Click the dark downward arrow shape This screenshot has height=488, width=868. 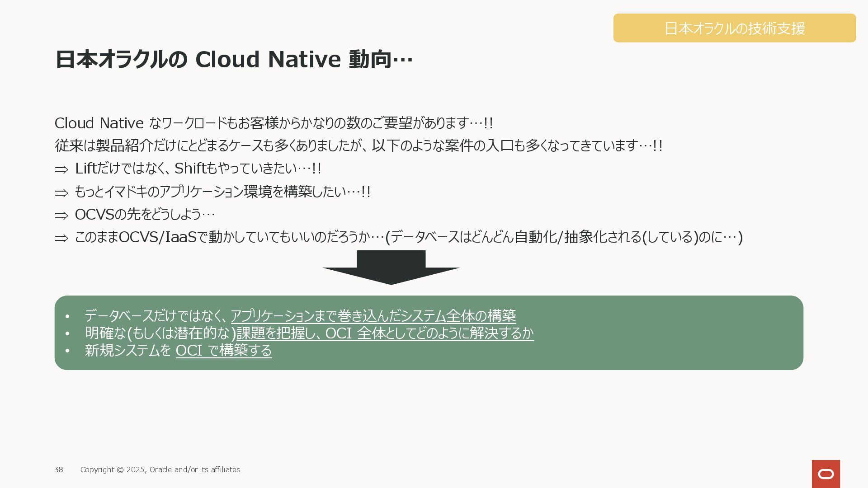[391, 267]
